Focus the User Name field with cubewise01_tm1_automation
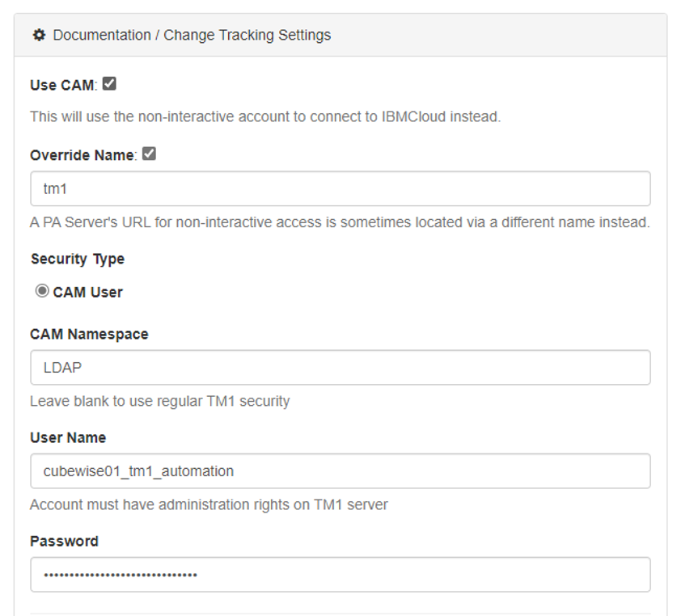 (340, 470)
